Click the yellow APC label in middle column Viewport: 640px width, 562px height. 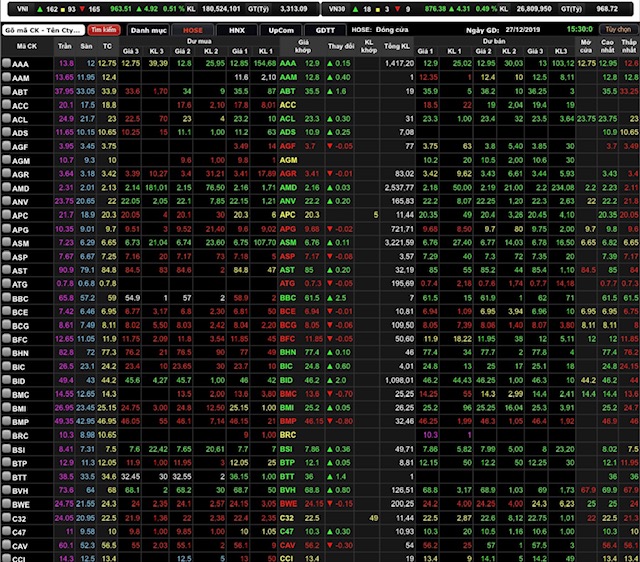[x=287, y=215]
